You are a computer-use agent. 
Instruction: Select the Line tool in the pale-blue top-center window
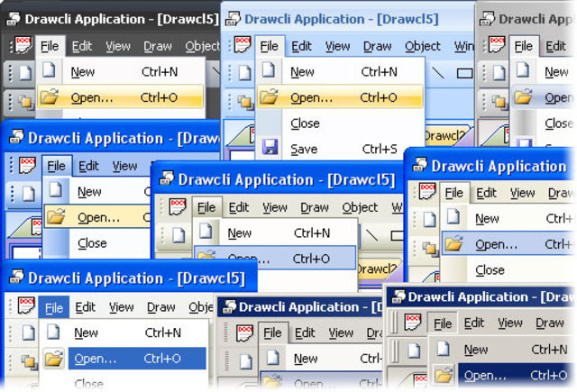click(438, 73)
